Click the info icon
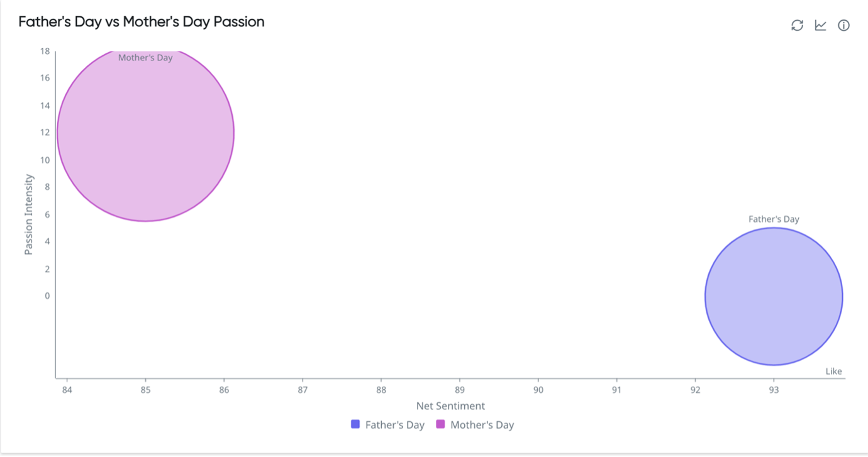The width and height of the screenshot is (868, 457). coord(844,25)
